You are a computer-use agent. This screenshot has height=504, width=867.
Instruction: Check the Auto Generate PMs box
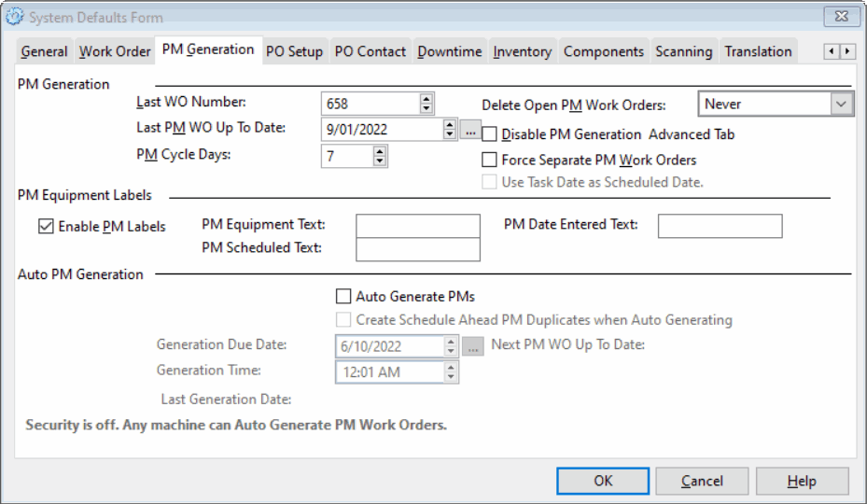coord(343,297)
